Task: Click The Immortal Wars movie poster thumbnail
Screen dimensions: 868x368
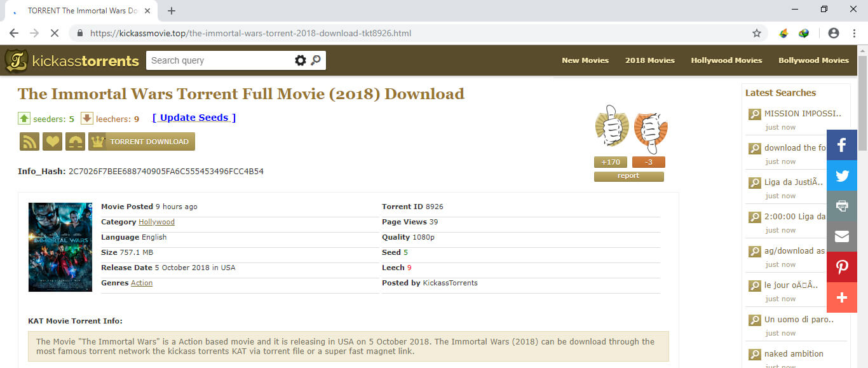Action: (60, 247)
